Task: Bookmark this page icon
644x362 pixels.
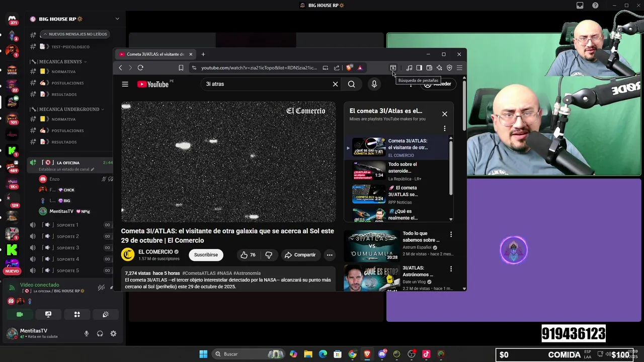Action: point(181,68)
